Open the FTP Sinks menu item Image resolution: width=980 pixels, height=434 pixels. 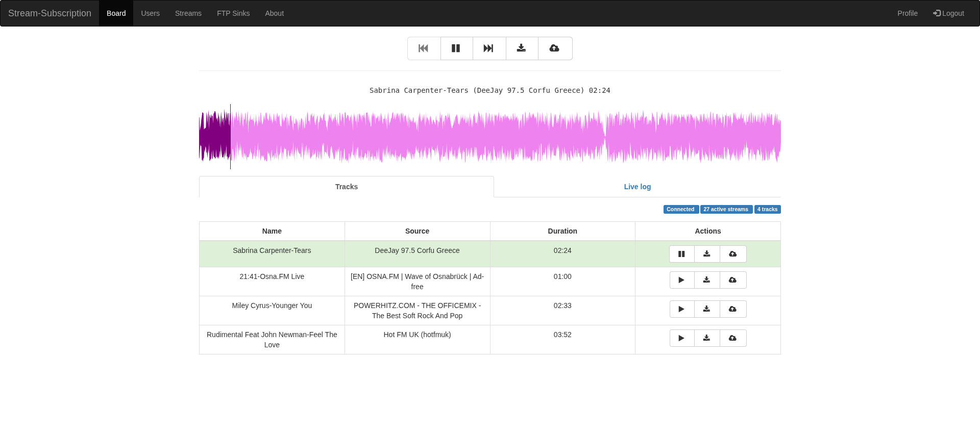tap(233, 13)
